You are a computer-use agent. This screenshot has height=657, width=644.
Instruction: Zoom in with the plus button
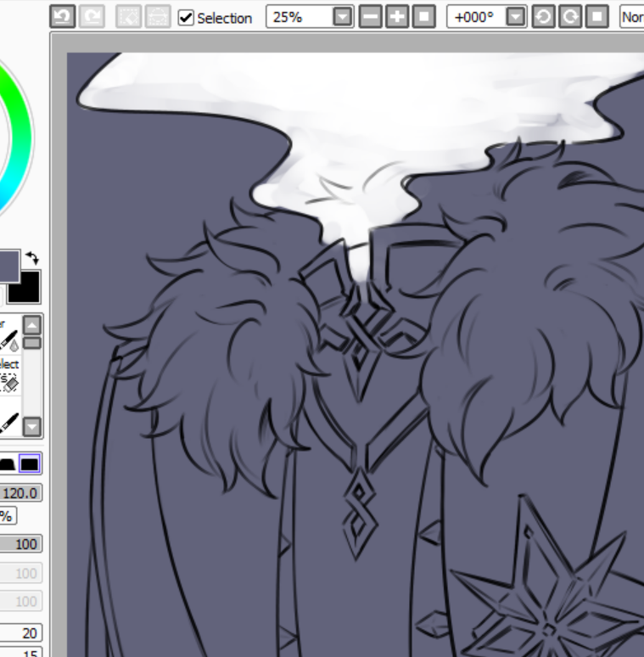(x=397, y=17)
